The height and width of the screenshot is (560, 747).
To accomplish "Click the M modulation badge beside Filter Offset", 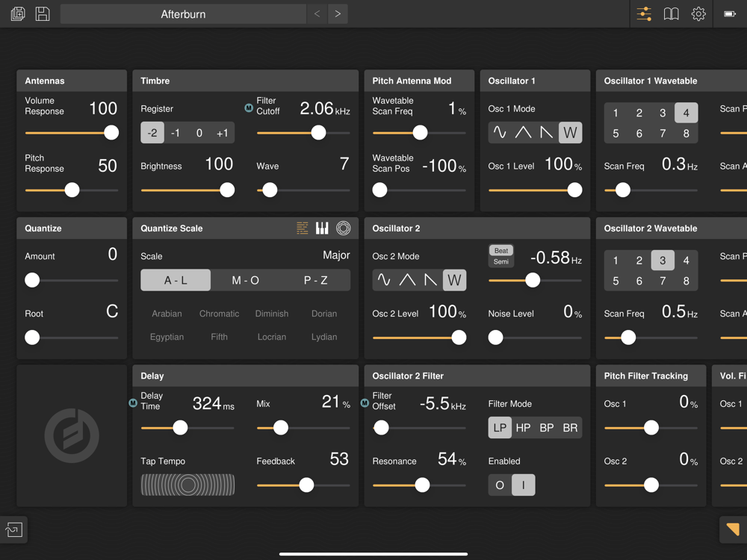I will (365, 403).
